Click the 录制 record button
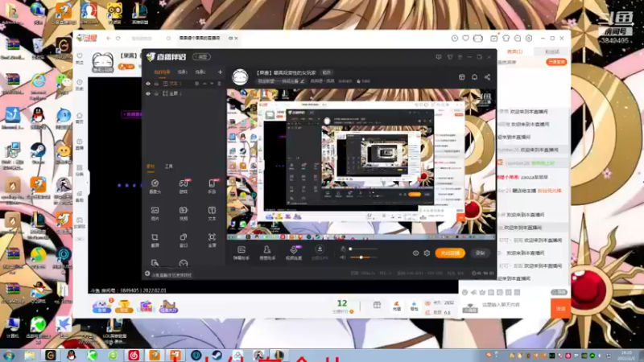Image resolution: width=644 pixels, height=362 pixels. click(x=480, y=253)
